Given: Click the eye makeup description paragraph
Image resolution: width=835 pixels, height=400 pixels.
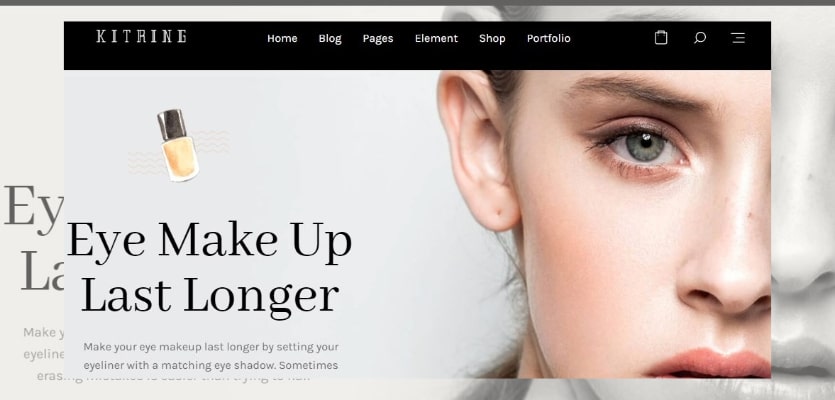Looking at the screenshot, I should tap(211, 356).
